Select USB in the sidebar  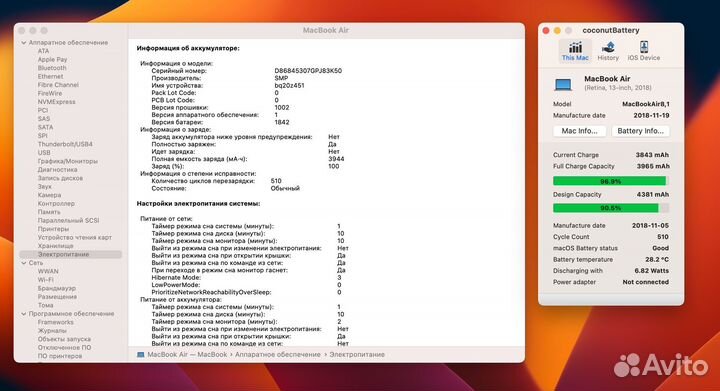pyautogui.click(x=44, y=153)
